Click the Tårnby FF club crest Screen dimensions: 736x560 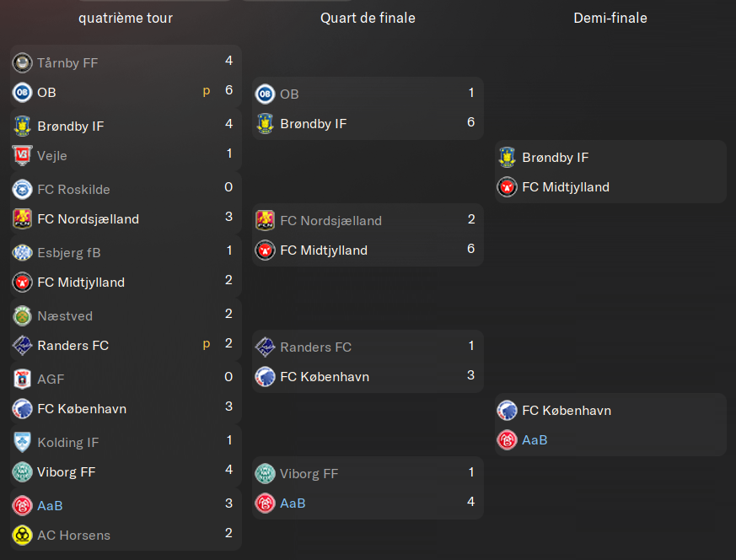click(x=22, y=63)
